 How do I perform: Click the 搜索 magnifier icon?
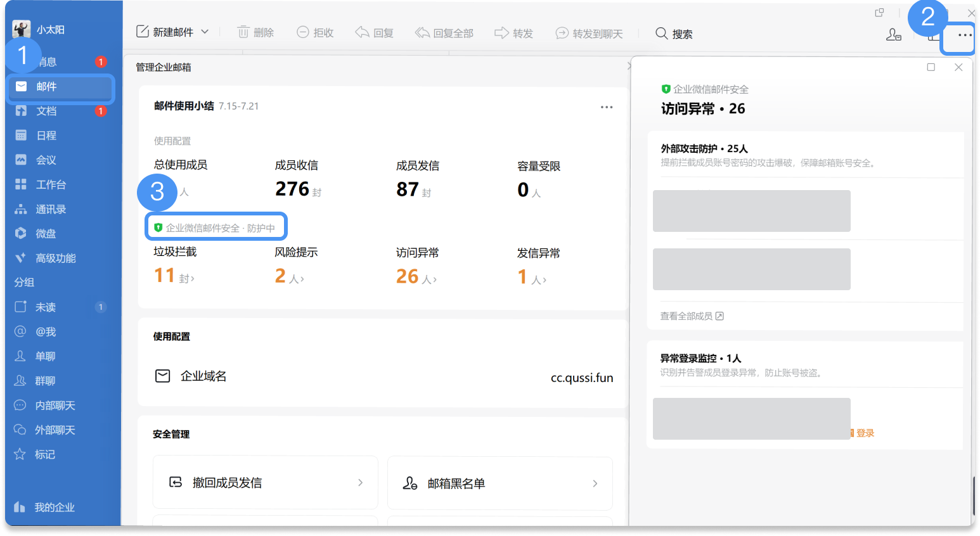coord(661,33)
